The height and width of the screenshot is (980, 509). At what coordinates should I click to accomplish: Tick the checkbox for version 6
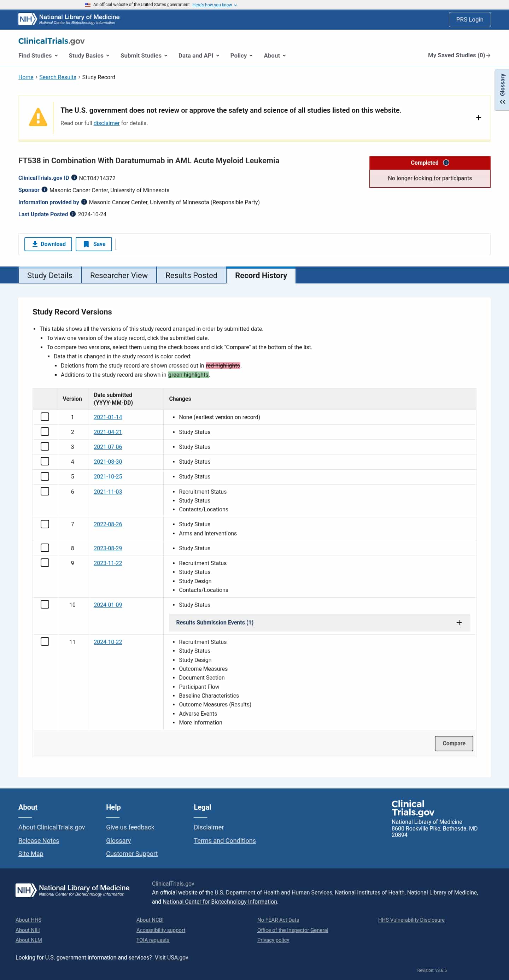pos(45,492)
